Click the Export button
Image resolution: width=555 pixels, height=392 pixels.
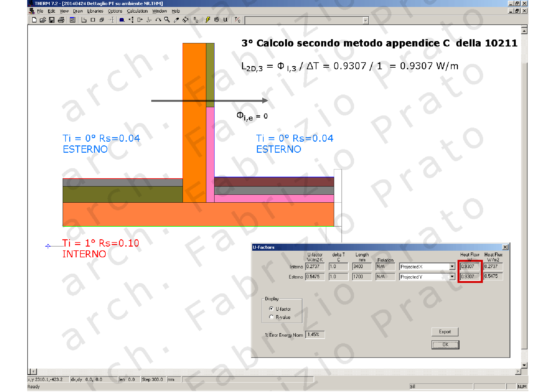click(x=445, y=332)
